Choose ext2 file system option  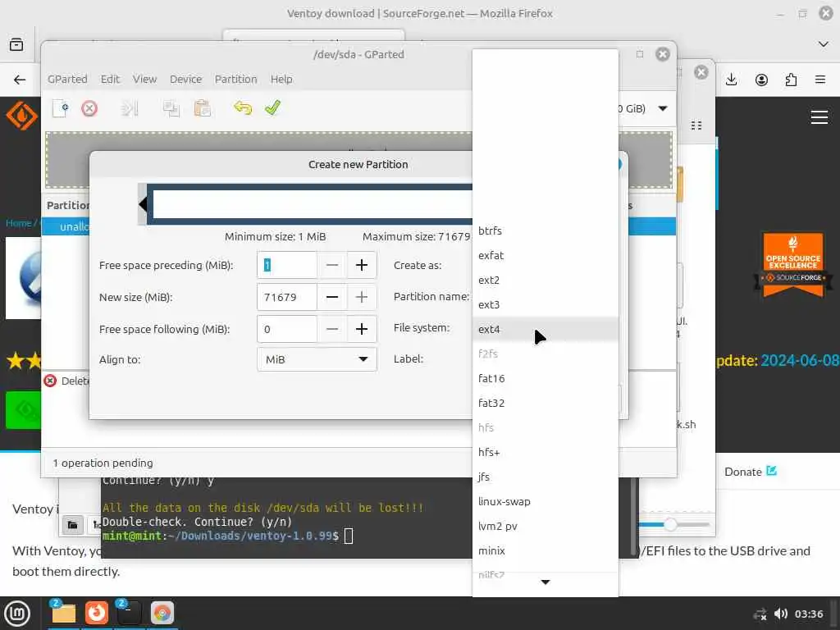[x=546, y=281]
